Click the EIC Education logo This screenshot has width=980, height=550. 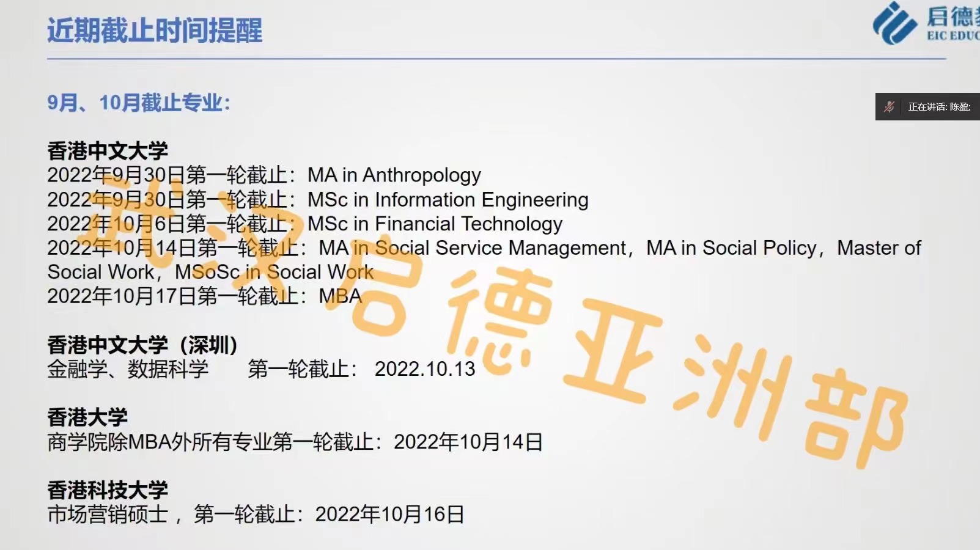(x=926, y=23)
